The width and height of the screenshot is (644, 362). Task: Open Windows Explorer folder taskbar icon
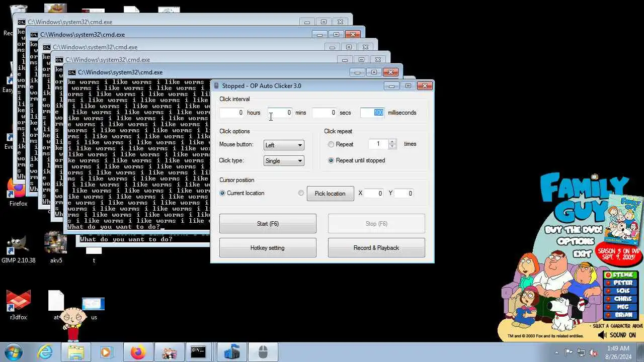click(x=75, y=352)
